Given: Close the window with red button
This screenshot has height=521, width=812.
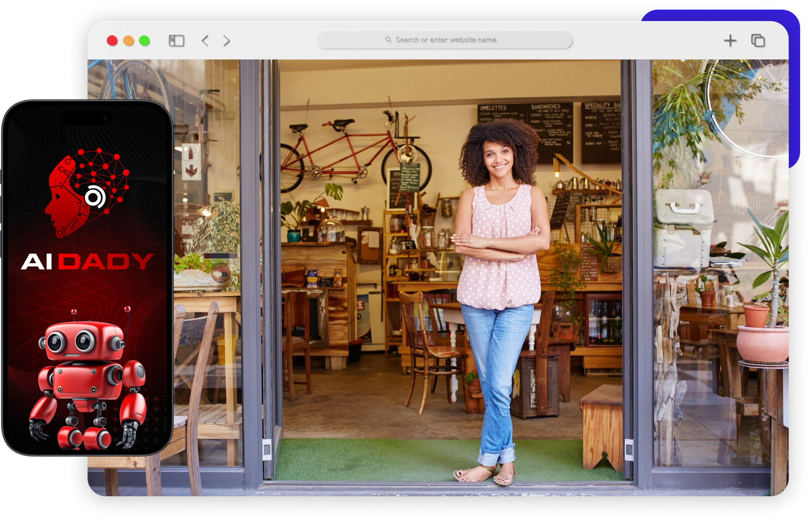Looking at the screenshot, I should coord(112,41).
